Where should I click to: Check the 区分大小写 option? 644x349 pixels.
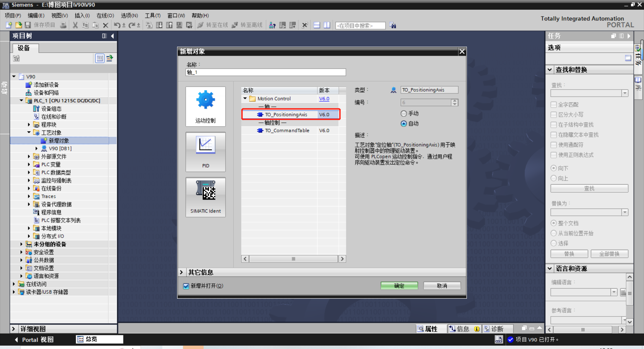[x=554, y=115]
